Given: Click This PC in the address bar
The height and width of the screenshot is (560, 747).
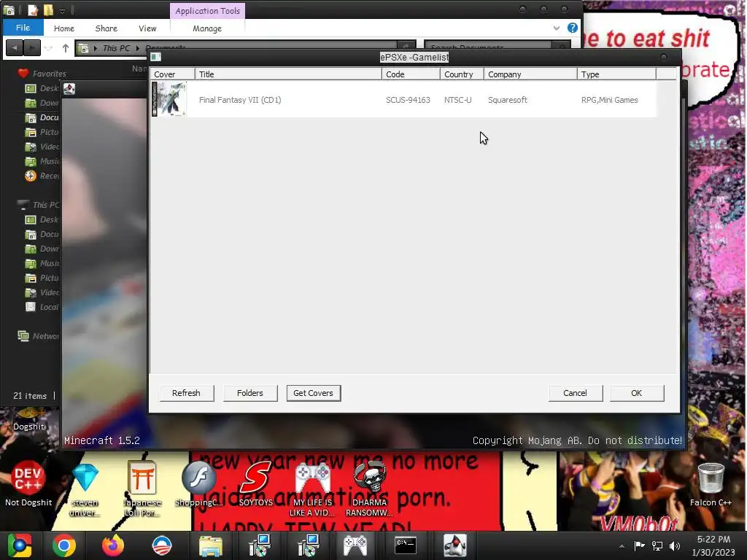Looking at the screenshot, I should click(x=116, y=48).
